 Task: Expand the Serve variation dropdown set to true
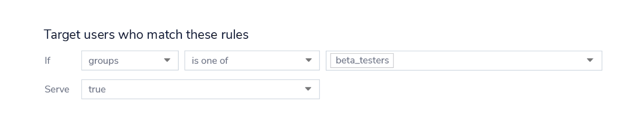(200, 89)
